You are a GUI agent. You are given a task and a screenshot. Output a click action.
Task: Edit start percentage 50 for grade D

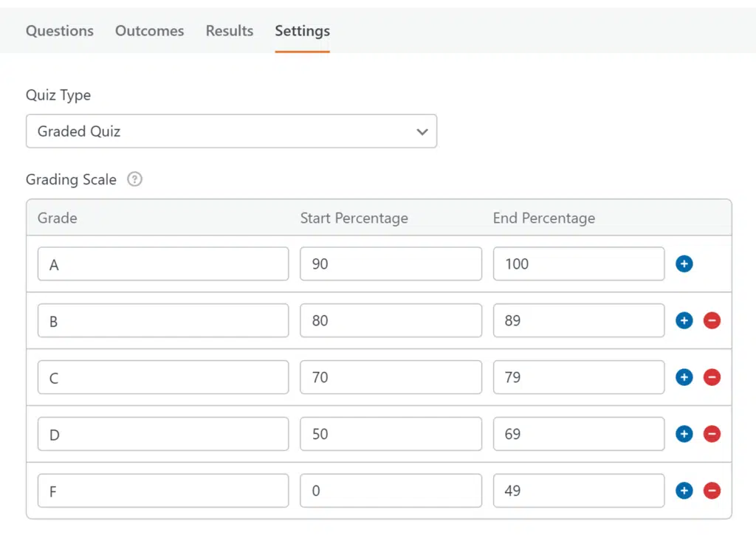391,434
